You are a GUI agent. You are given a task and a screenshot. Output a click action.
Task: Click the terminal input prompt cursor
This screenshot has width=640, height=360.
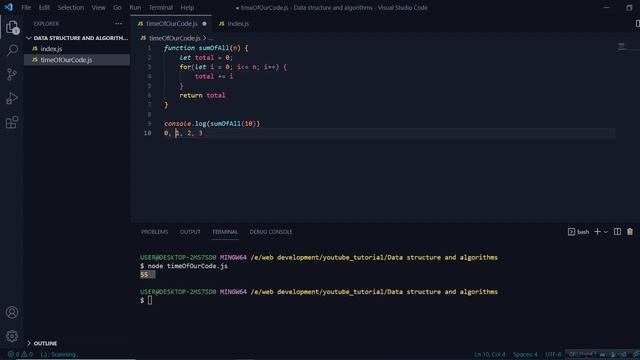(x=150, y=300)
